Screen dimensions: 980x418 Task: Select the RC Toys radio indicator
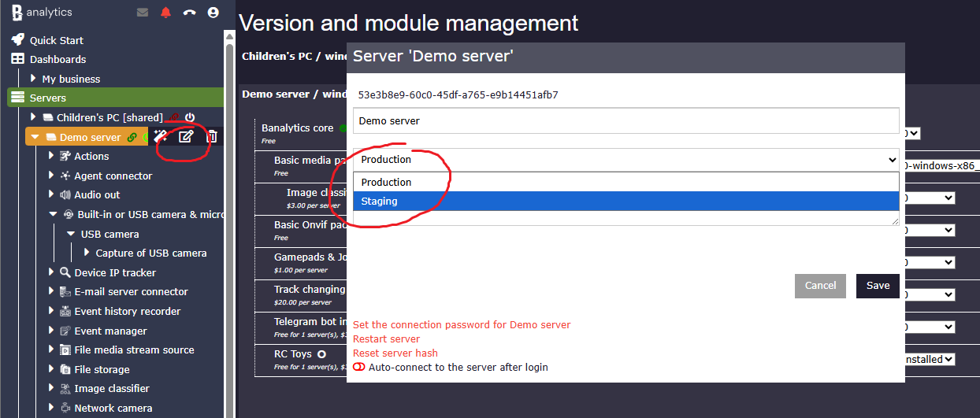click(321, 354)
